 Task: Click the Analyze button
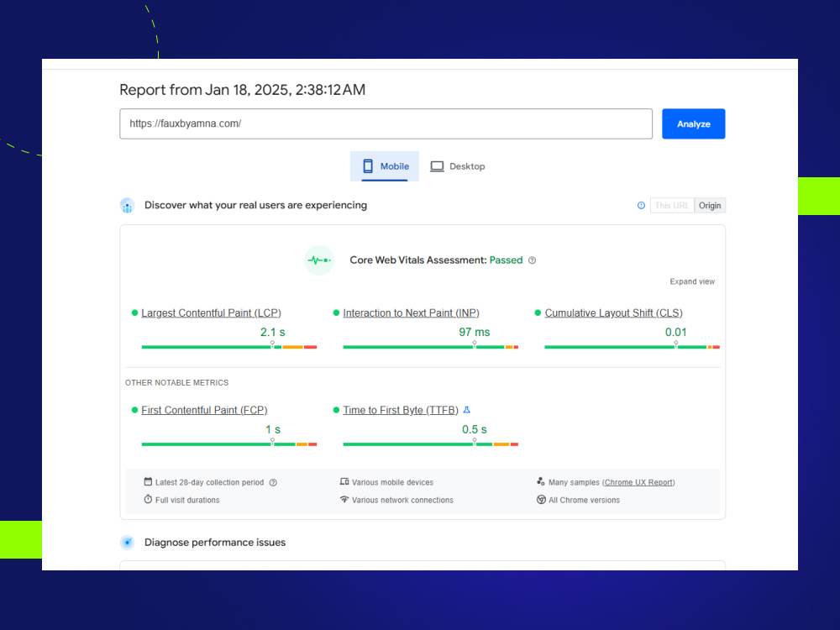[693, 123]
